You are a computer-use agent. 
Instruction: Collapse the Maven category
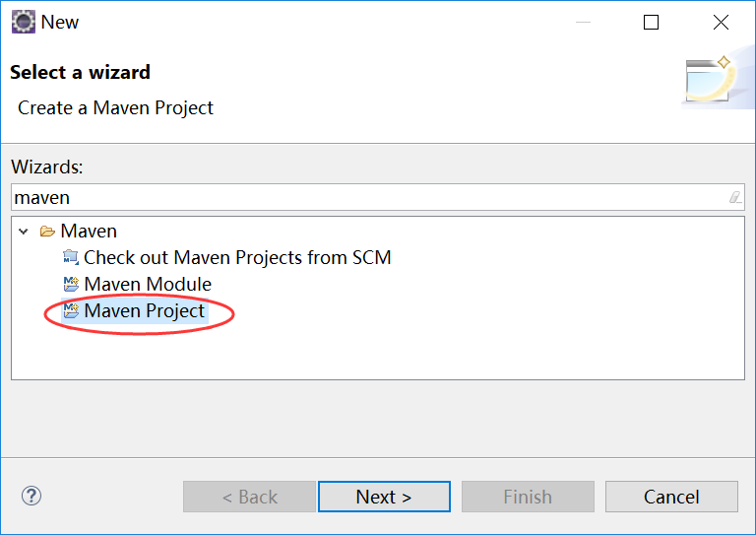click(x=24, y=232)
